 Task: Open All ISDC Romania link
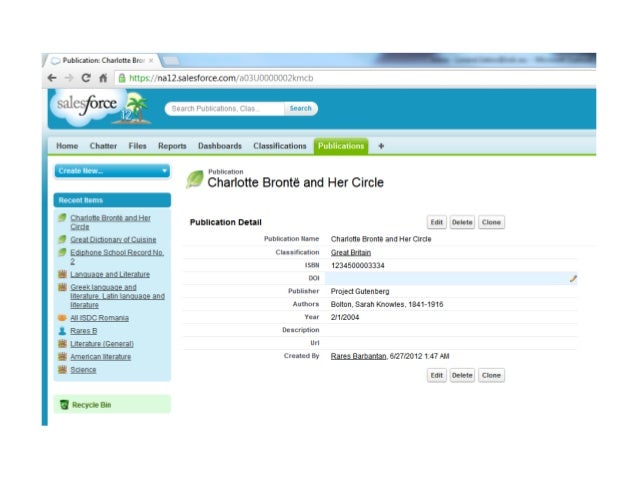[99, 318]
